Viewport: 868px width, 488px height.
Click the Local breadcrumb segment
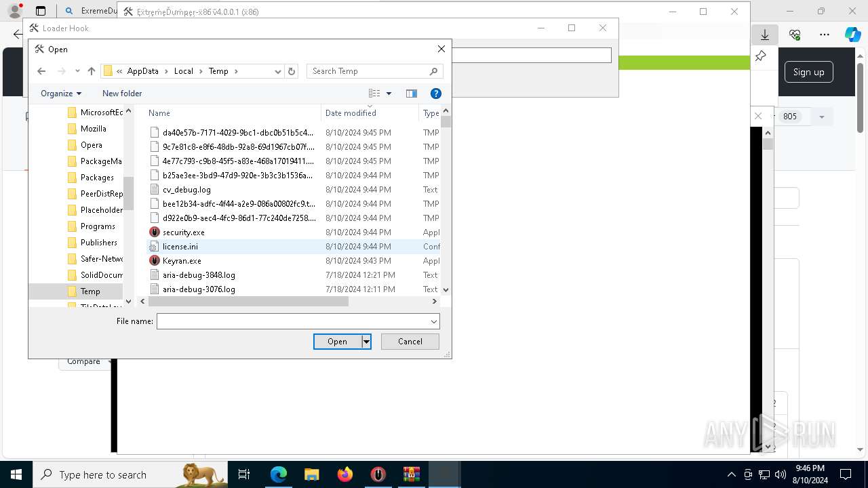(183, 71)
